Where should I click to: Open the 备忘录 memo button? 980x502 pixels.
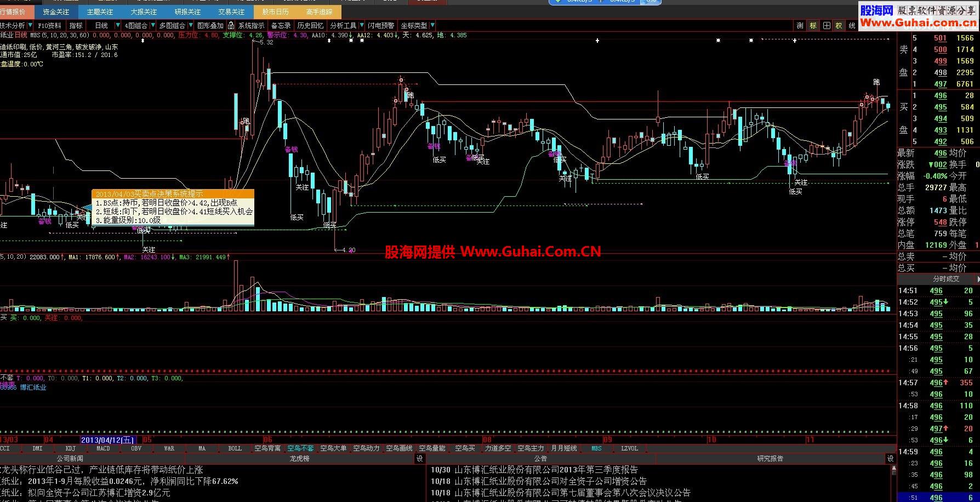(281, 25)
